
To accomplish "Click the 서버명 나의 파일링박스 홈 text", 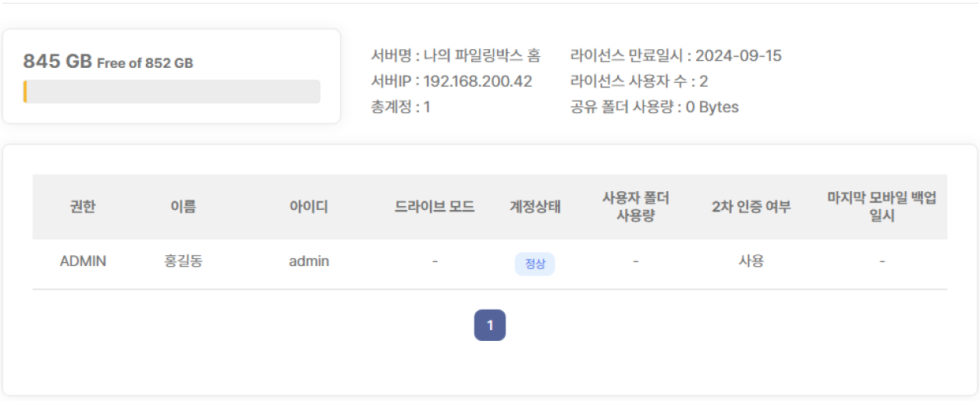I will pyautogui.click(x=456, y=55).
